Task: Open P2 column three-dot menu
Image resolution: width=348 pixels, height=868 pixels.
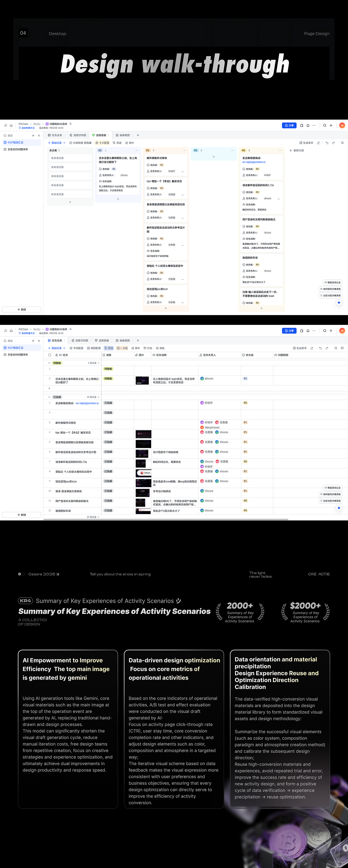Action: pos(137,150)
